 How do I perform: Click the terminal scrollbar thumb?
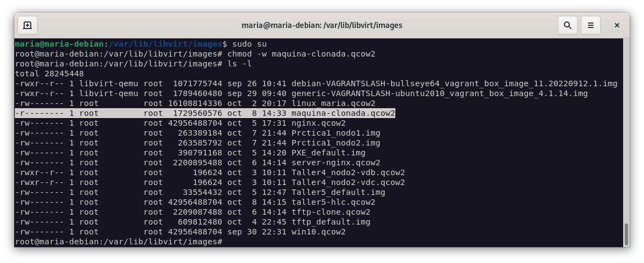coord(626,234)
